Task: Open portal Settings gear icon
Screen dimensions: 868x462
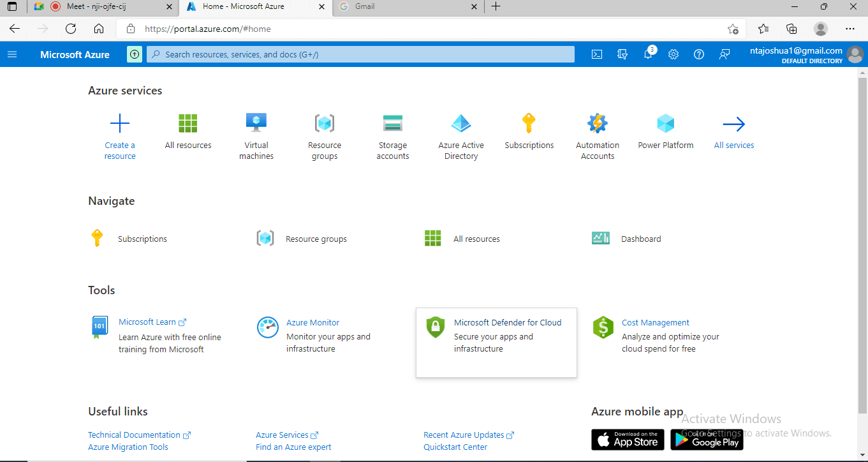Action: click(x=673, y=54)
